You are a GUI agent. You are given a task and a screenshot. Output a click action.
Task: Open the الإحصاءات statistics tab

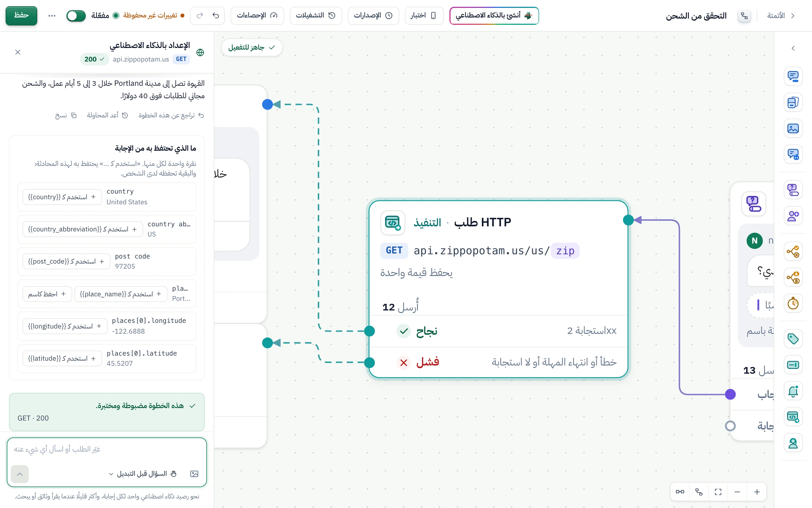257,16
